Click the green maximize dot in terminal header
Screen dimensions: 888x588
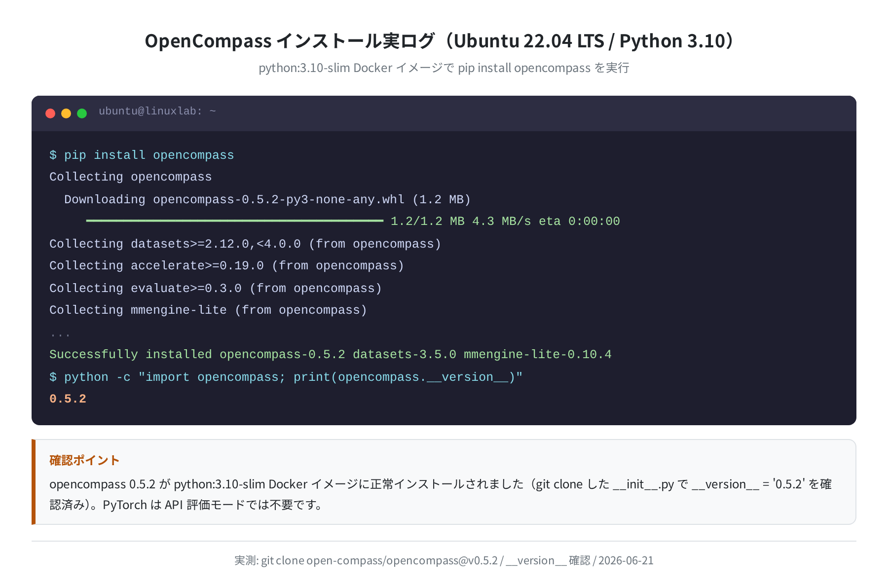pos(82,113)
